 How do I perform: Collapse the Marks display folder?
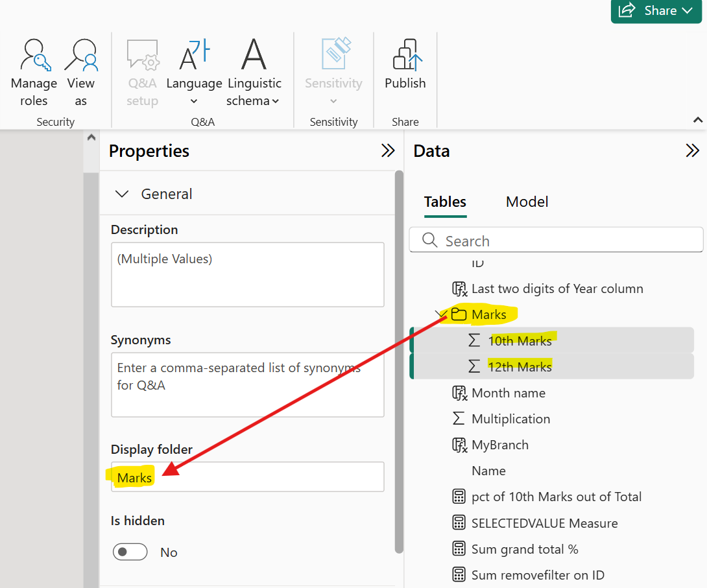(x=439, y=314)
